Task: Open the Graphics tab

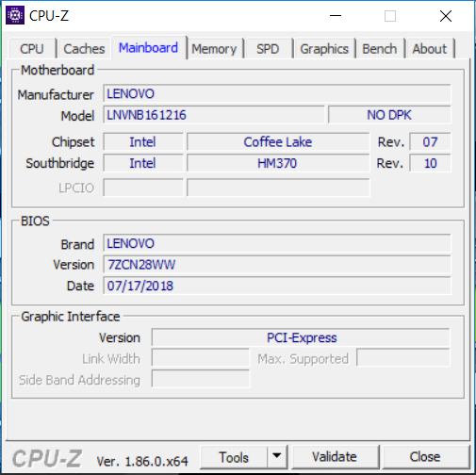Action: (324, 49)
